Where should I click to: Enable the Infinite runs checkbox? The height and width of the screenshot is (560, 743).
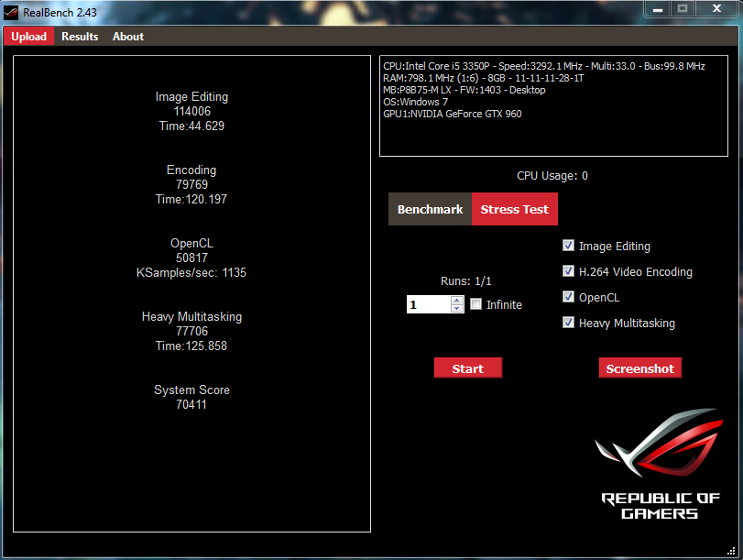point(475,304)
